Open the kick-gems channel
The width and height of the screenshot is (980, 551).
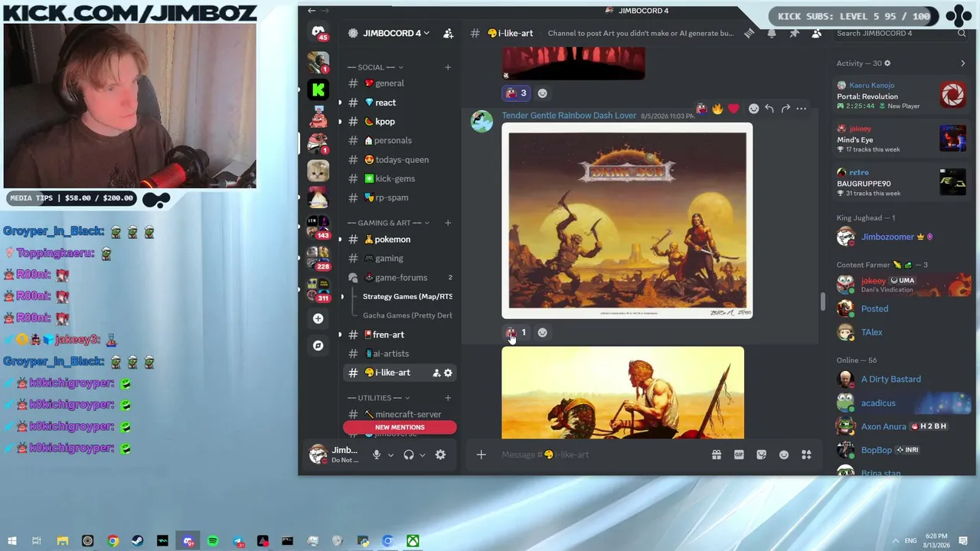(x=399, y=178)
